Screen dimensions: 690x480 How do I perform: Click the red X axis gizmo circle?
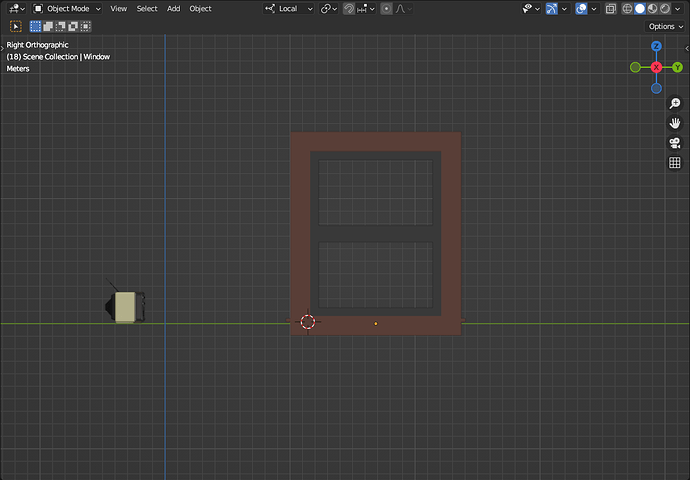[x=656, y=67]
